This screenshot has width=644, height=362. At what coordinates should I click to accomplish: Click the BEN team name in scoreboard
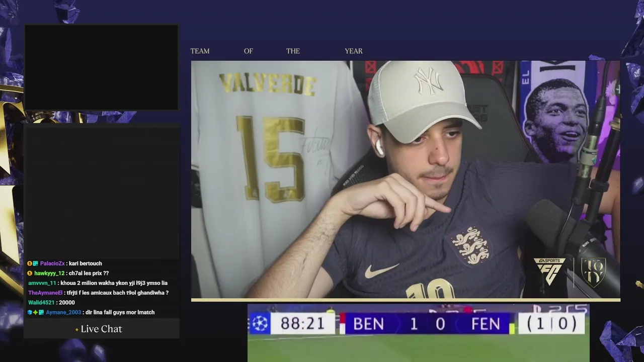pyautogui.click(x=368, y=324)
